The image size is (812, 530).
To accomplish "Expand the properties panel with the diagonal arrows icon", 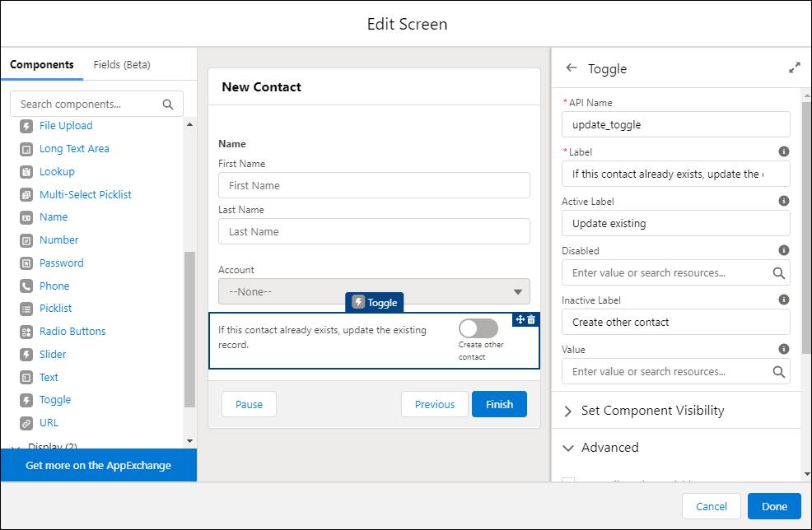I will point(794,68).
